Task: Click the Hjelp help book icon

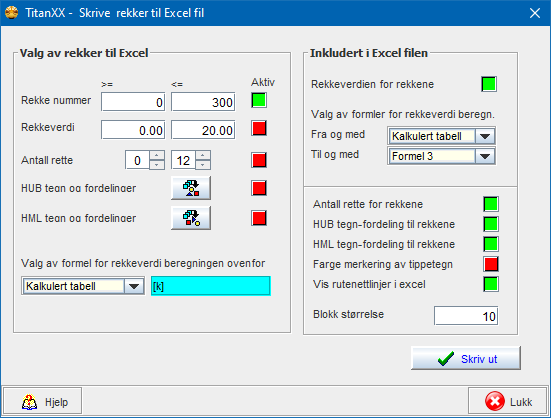Action: point(30,402)
